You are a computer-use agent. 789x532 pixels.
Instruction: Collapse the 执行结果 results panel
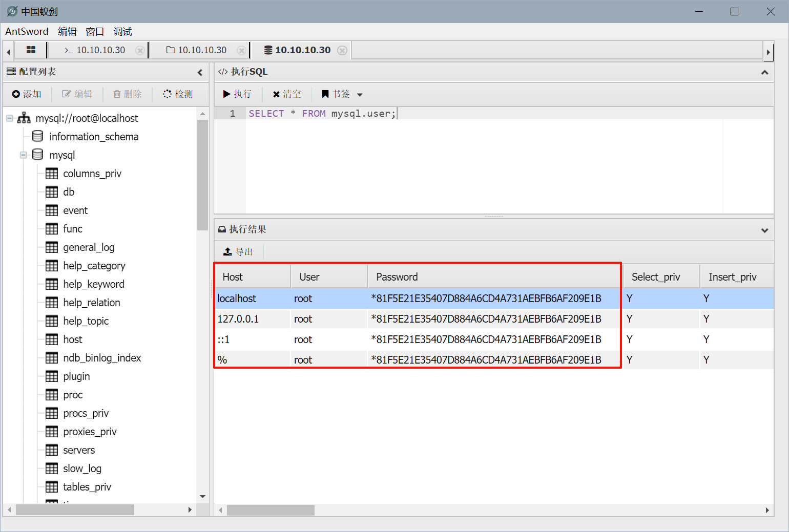point(764,230)
